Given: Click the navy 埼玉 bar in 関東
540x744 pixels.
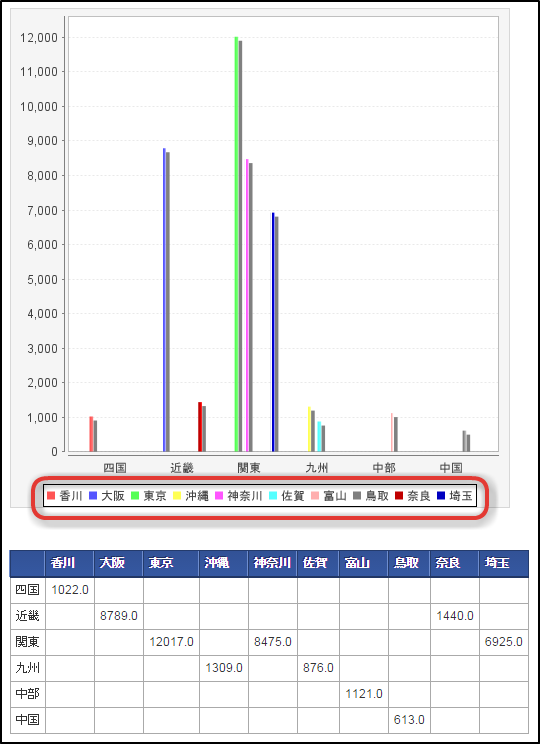Looking at the screenshot, I should coord(273,332).
